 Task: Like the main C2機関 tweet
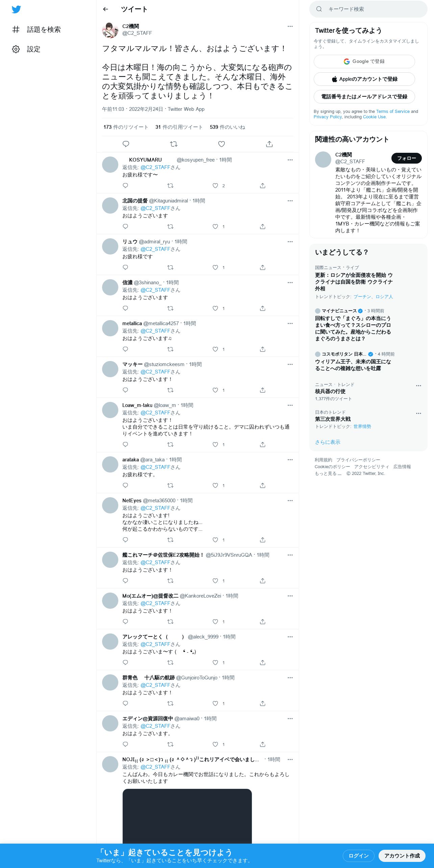point(221,144)
